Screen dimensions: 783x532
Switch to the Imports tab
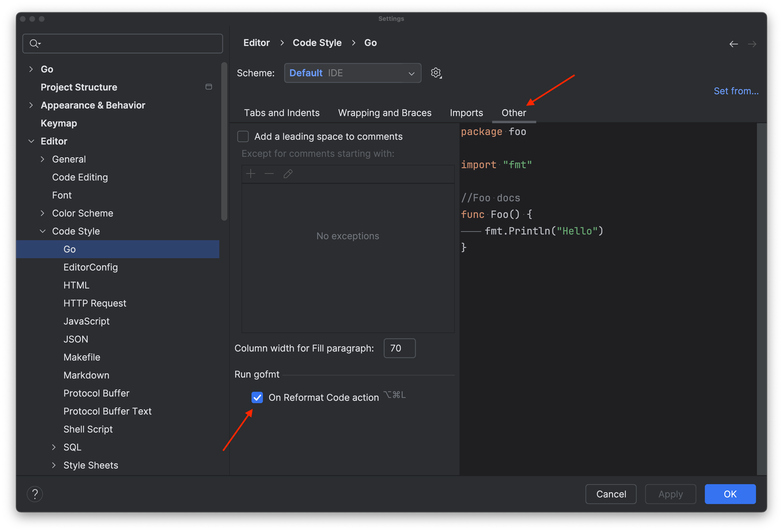click(466, 113)
